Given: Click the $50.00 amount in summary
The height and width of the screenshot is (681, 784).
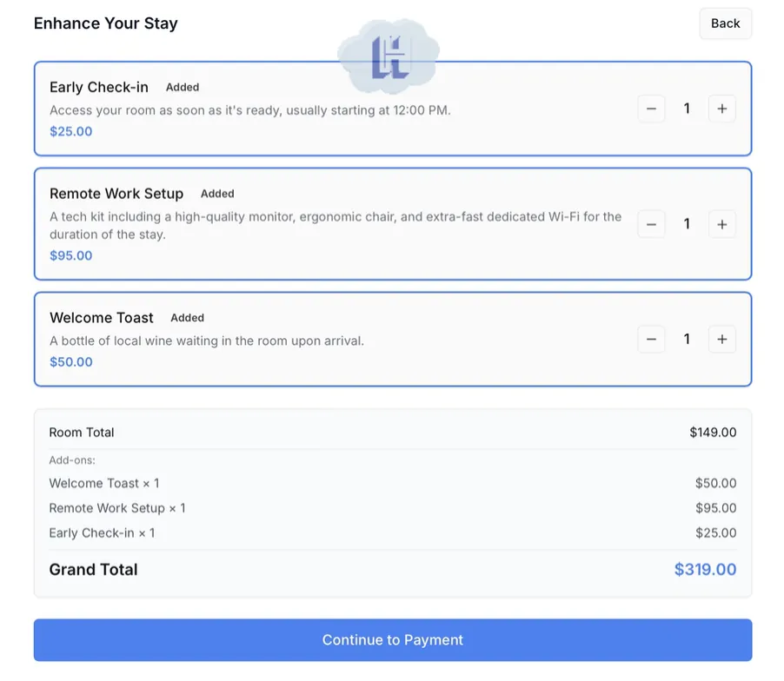Looking at the screenshot, I should pyautogui.click(x=715, y=483).
